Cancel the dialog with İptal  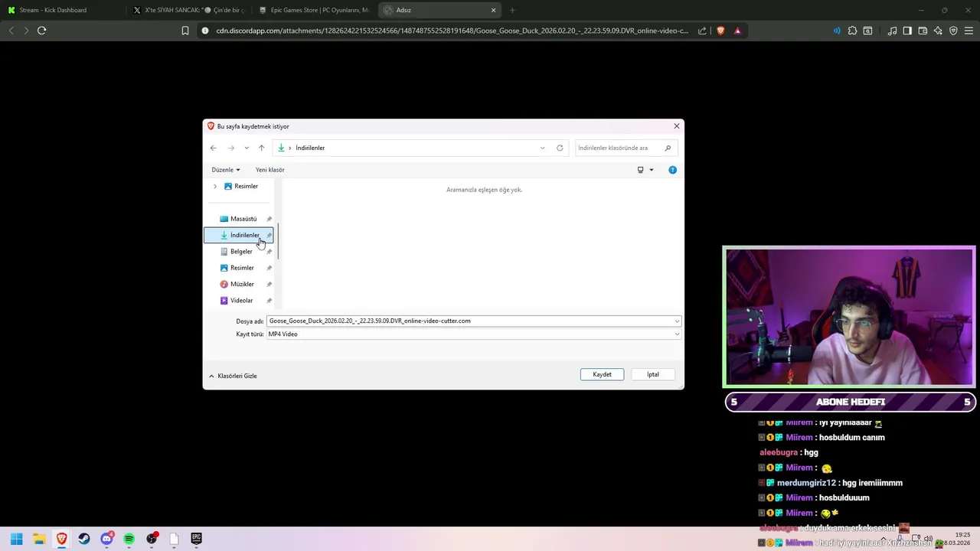coord(652,374)
